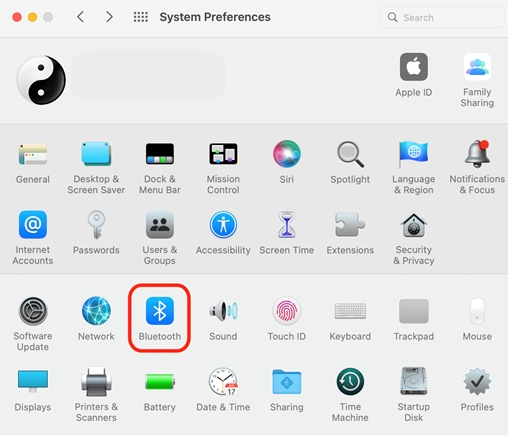The width and height of the screenshot is (508, 436).
Task: Go forward with the right chevron
Action: 109,16
